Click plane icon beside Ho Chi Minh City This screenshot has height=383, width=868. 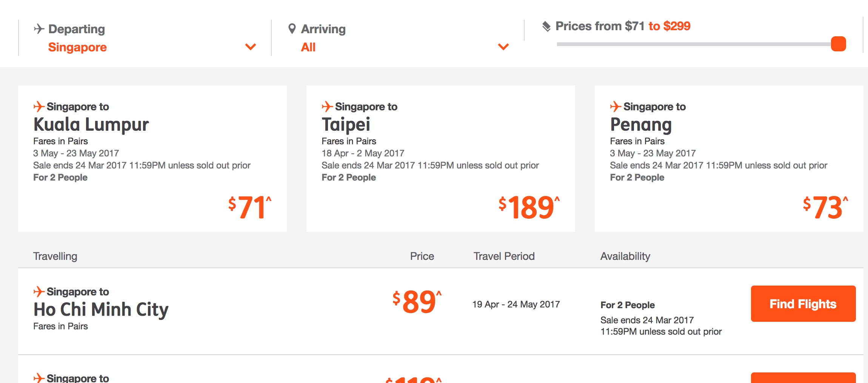[x=38, y=292]
